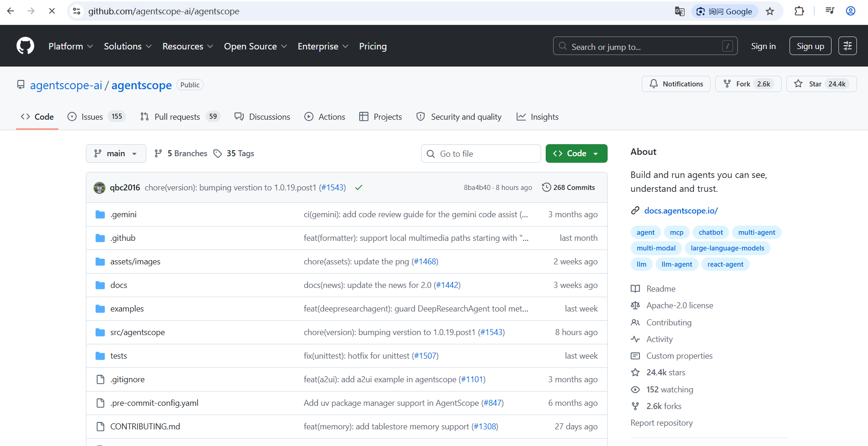Open the .pre-commit-config.yaml file
Screen dimensions: 868x446
click(x=154, y=403)
